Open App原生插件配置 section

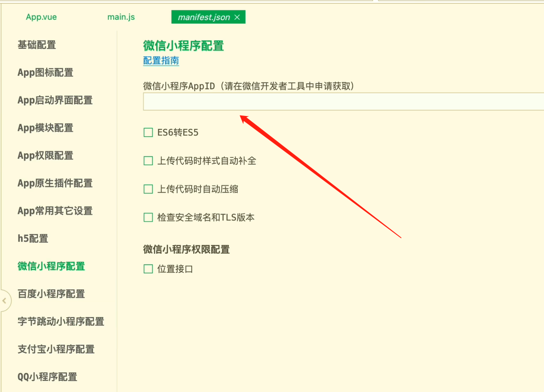55,183
